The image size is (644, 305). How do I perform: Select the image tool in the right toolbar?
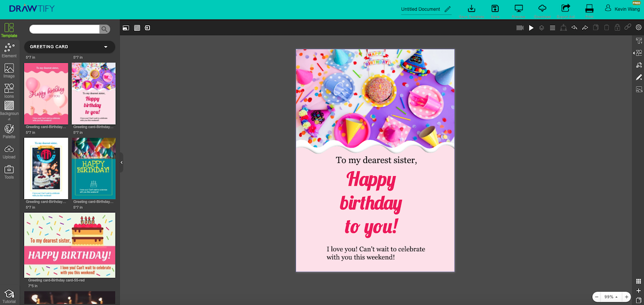pyautogui.click(x=639, y=89)
